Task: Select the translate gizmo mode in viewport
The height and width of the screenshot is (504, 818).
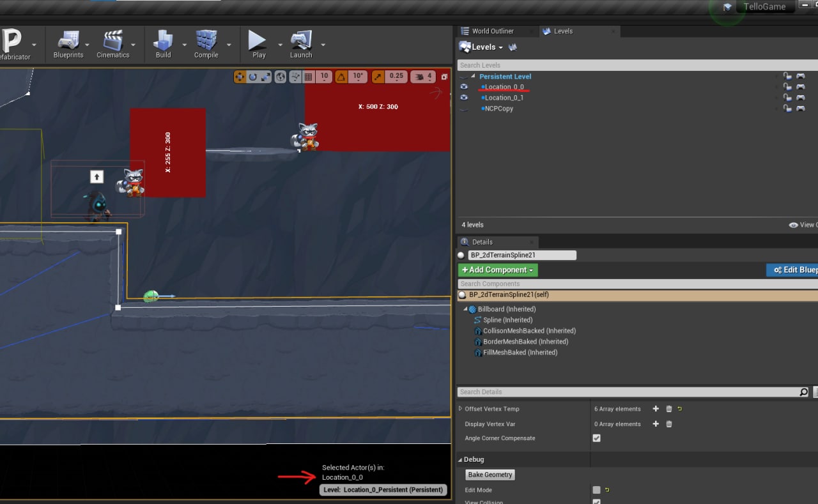Action: tap(240, 77)
